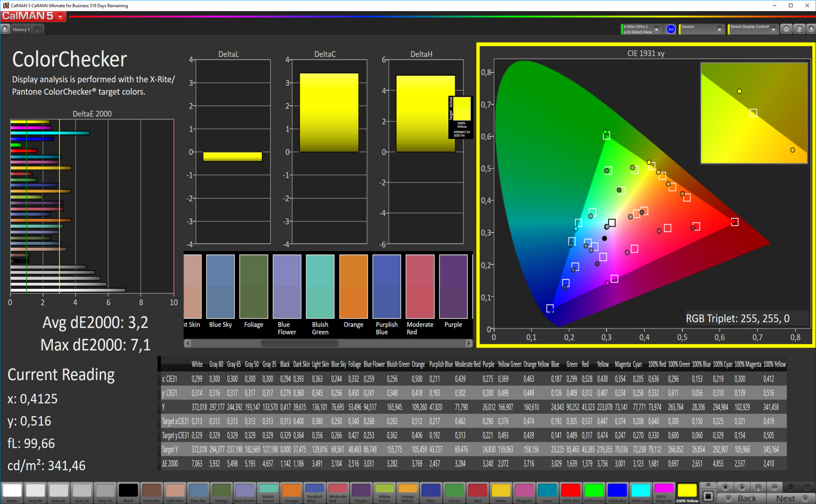
Task: Open the CalMAN 5 main menu
Action: pyautogui.click(x=61, y=17)
